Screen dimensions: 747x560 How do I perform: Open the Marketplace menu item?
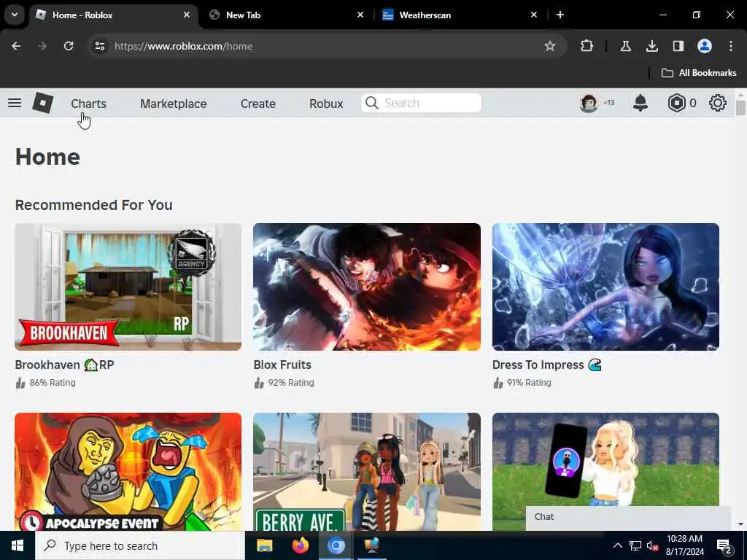point(174,104)
